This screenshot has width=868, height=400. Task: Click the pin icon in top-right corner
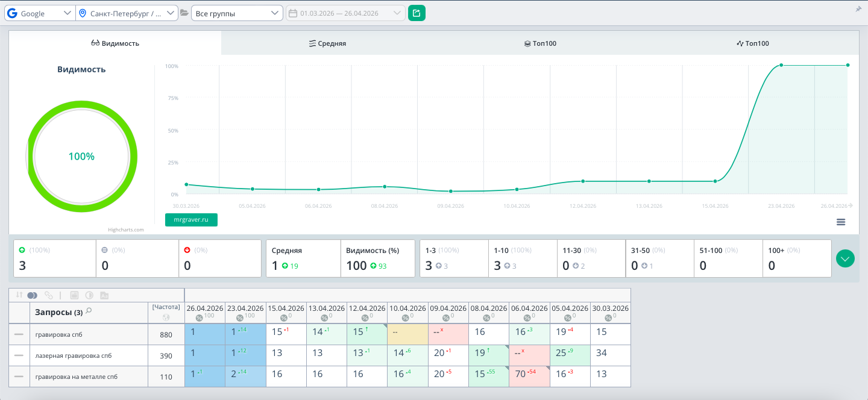click(858, 9)
